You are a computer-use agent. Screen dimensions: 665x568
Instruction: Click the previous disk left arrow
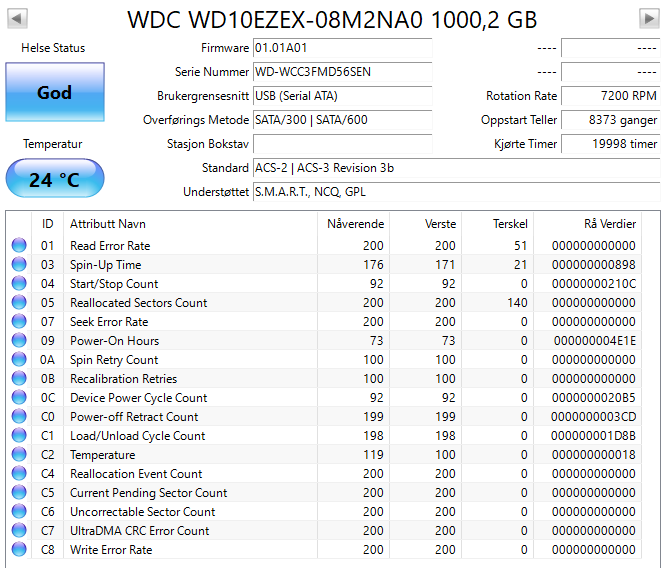coord(17,20)
